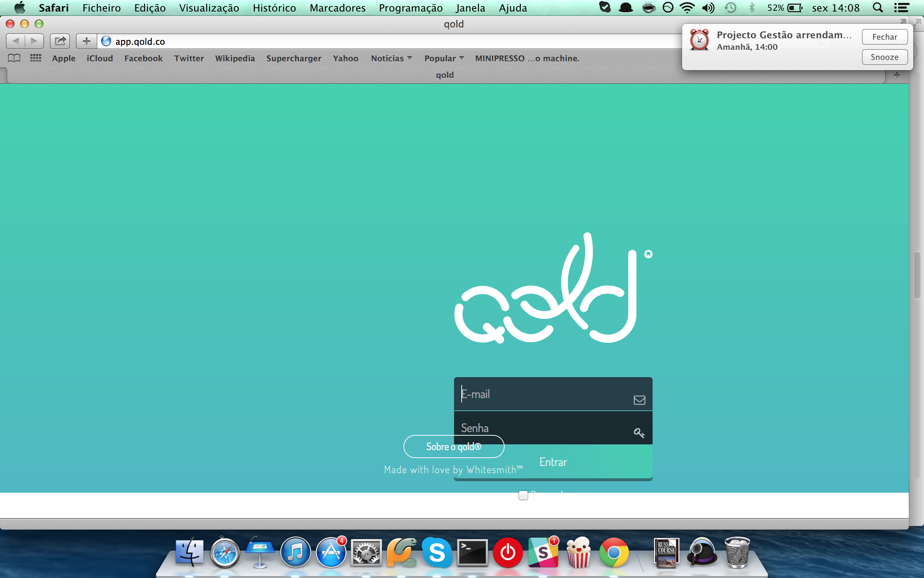Add bookmark with the plus button
The width and height of the screenshot is (924, 578).
point(86,41)
